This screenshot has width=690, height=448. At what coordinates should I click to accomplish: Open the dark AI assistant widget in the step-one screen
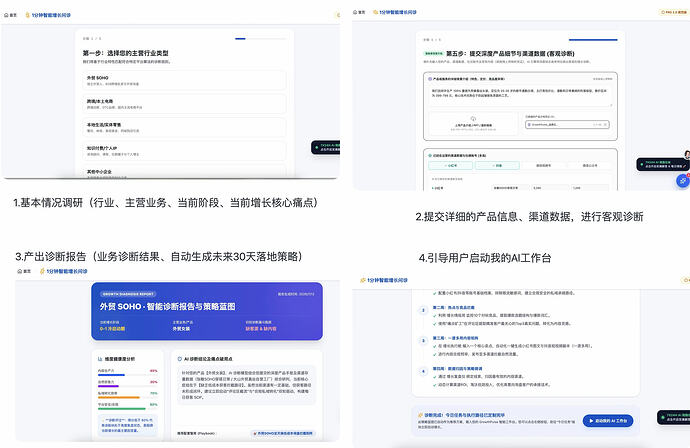tap(326, 147)
